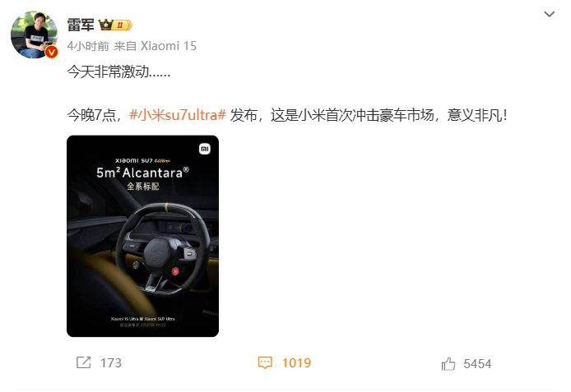Open the 雷军 username link
The image size is (571, 392).
click(81, 25)
